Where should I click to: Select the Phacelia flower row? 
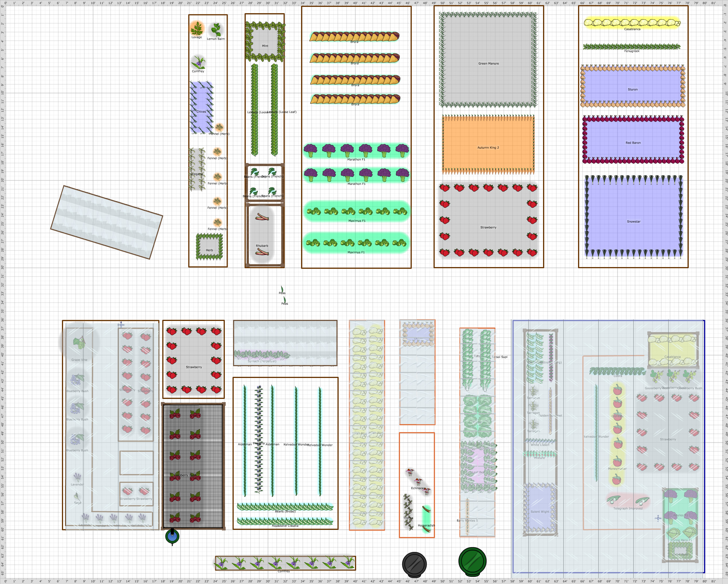259,440
